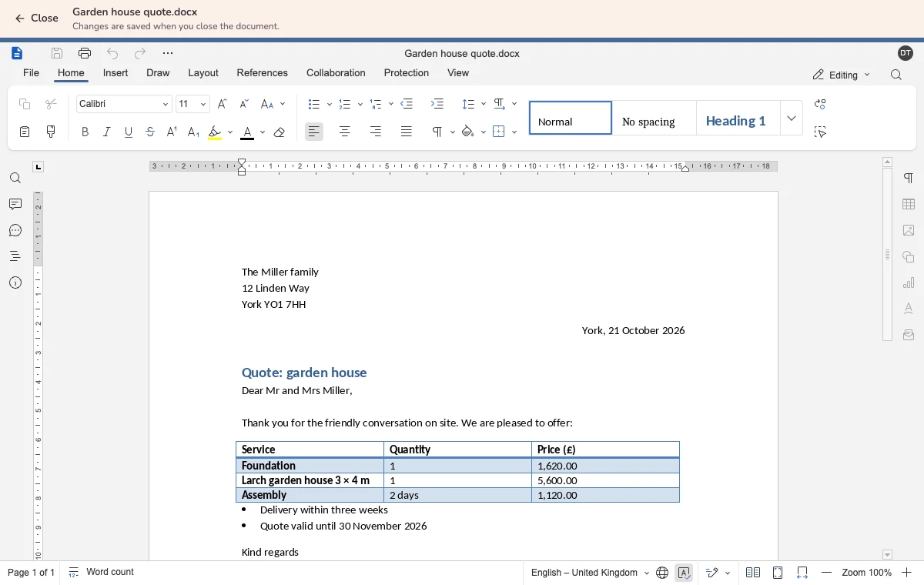Justify the paragraph text
This screenshot has height=585, width=924.
(407, 132)
